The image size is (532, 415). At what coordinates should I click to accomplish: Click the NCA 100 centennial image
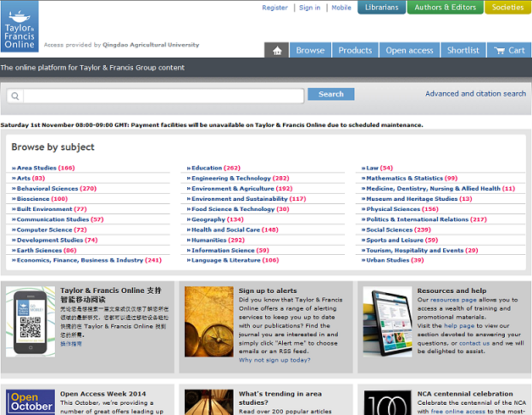click(387, 402)
